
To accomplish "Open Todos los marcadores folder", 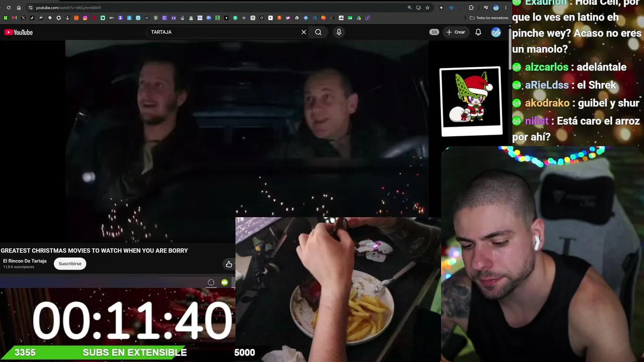I will click(489, 18).
